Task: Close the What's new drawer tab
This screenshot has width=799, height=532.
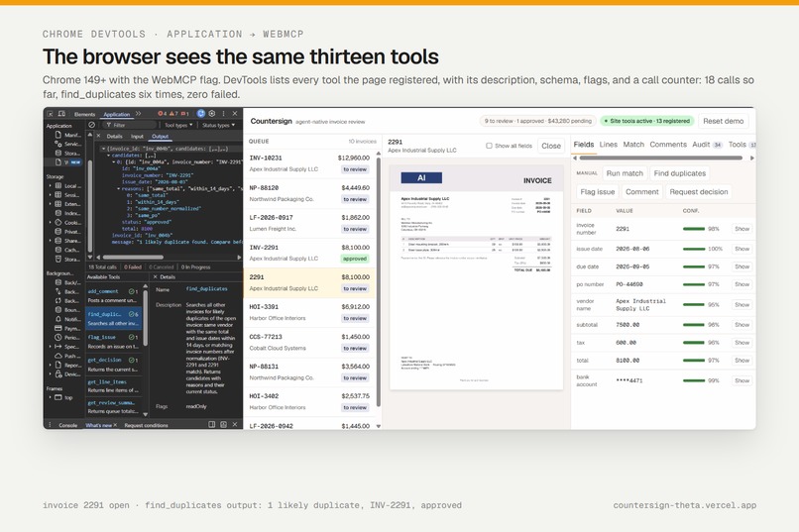Action: tap(115, 425)
